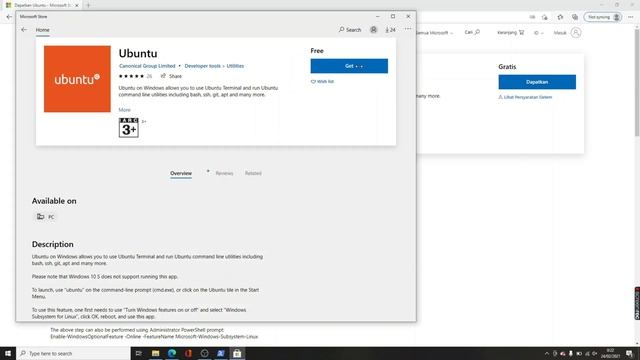The image size is (640, 360).
Task: Expand the Semua Microsoft dropdown in Edge page
Action: point(435,33)
